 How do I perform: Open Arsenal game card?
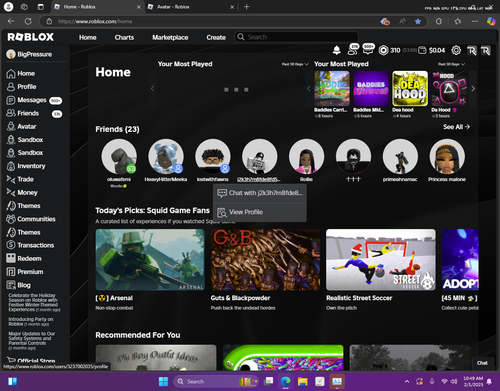click(150, 260)
